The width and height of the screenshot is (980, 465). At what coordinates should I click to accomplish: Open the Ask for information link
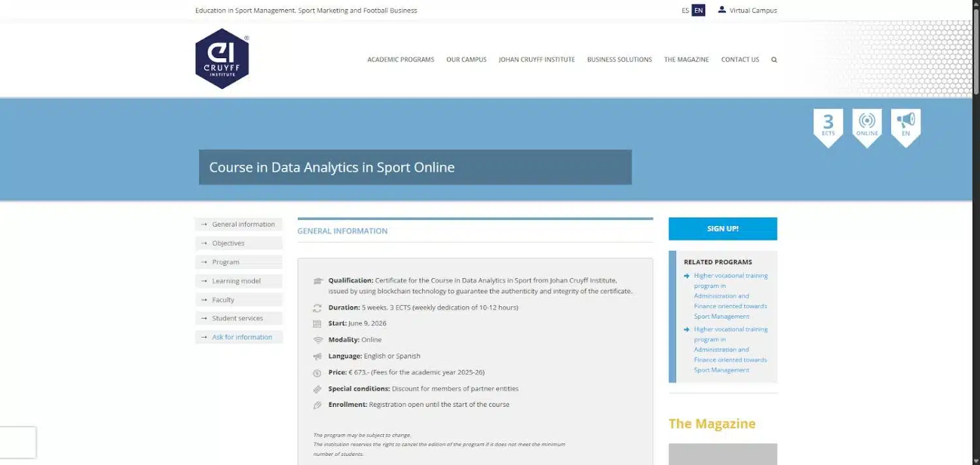click(x=239, y=337)
